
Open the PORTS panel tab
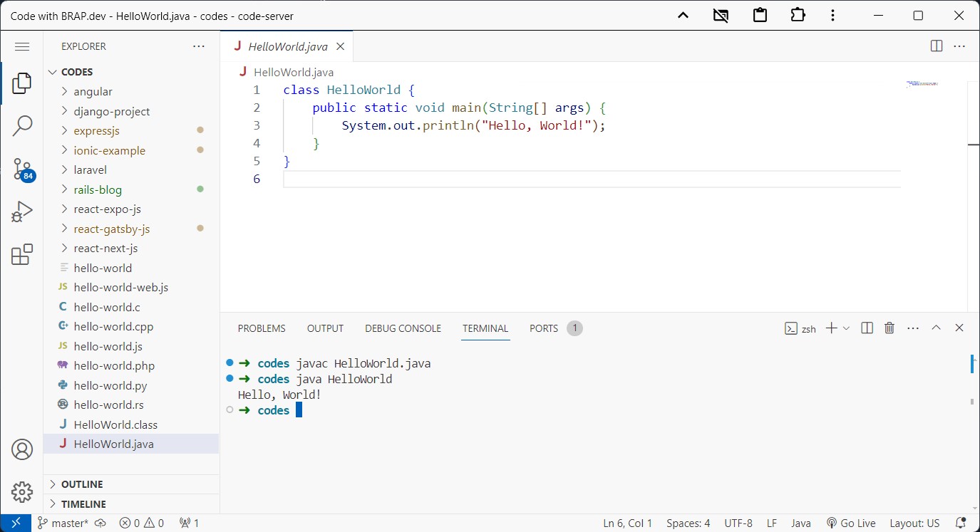point(543,328)
